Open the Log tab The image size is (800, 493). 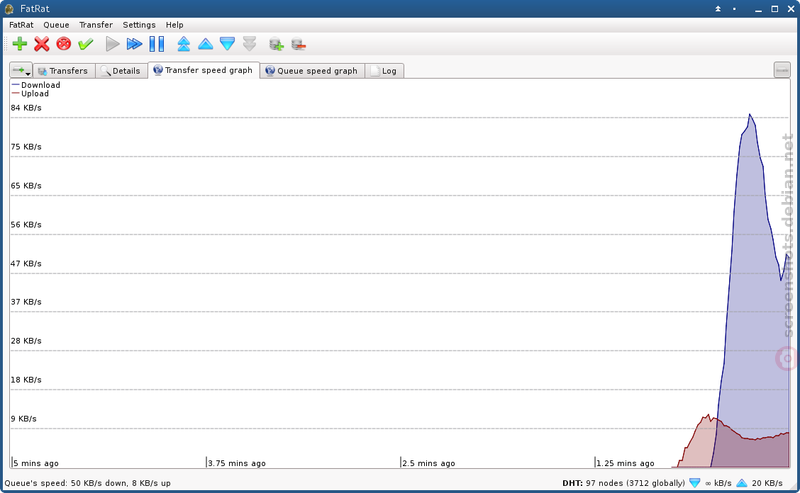point(384,70)
